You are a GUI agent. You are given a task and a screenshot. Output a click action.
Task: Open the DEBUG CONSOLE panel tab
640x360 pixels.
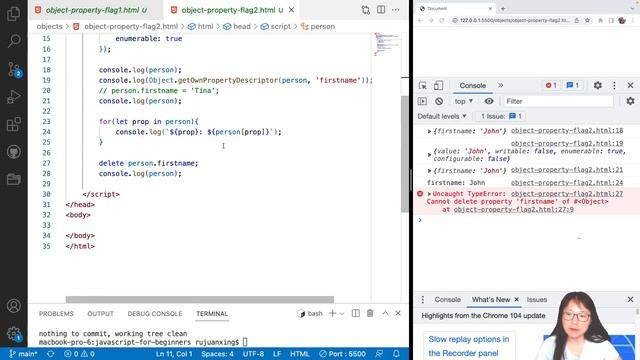point(155,313)
